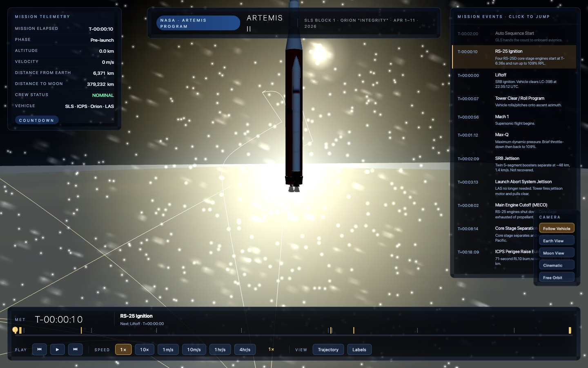This screenshot has width=588, height=368.
Task: Choose the 1m/s speed option
Action: pyautogui.click(x=168, y=350)
